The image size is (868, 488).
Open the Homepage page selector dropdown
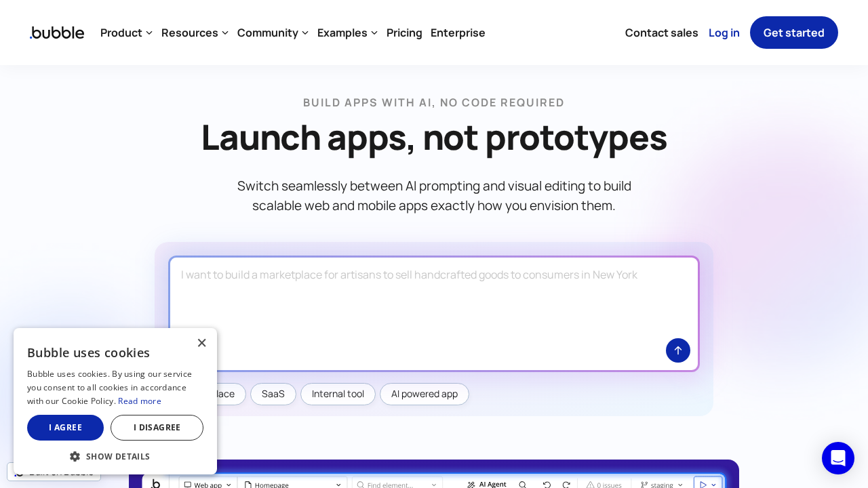pyautogui.click(x=292, y=485)
